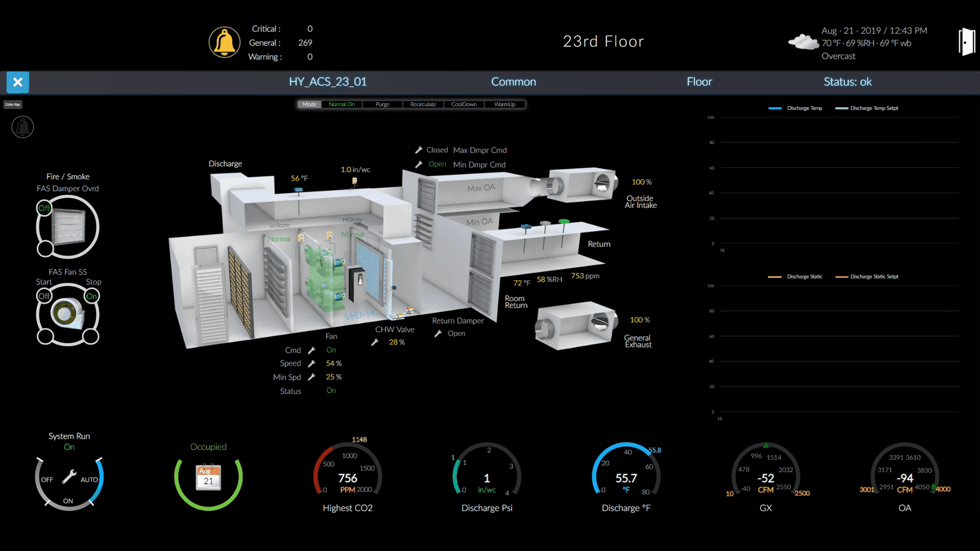Close the panel with X button
Screen dimensions: 980x551
click(18, 82)
